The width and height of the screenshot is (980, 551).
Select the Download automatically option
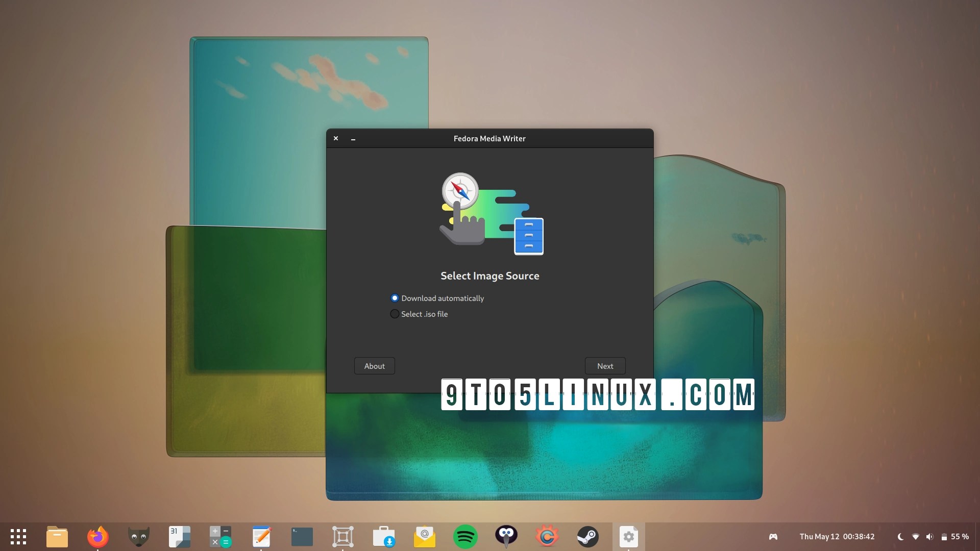[395, 298]
